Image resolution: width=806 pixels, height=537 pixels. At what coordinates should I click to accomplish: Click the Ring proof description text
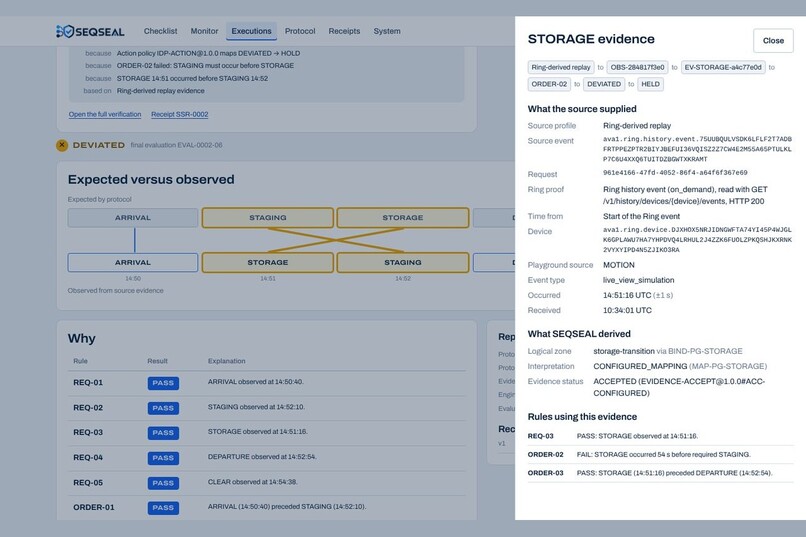click(x=685, y=195)
